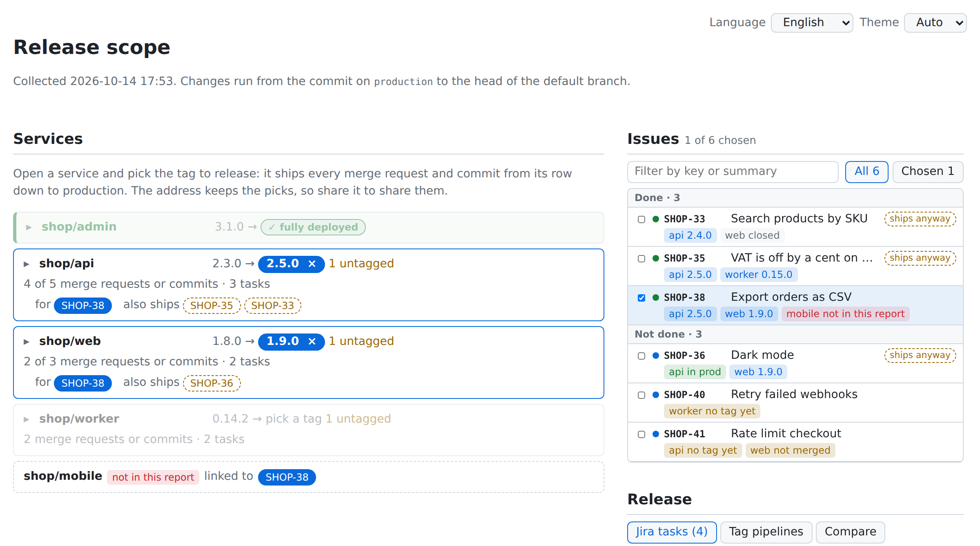Tick the SHOP-40 checkbox
980x546 pixels.
click(x=641, y=395)
